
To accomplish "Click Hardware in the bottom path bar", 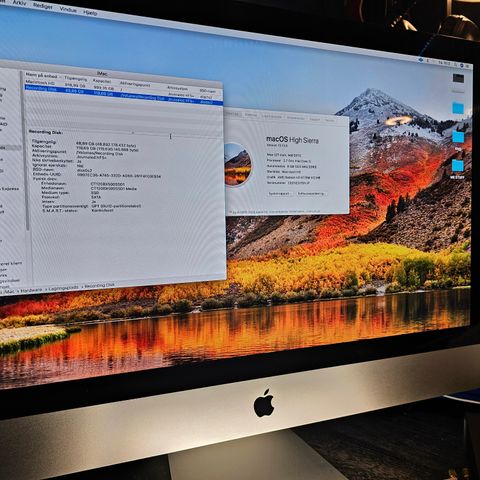I will [31, 290].
